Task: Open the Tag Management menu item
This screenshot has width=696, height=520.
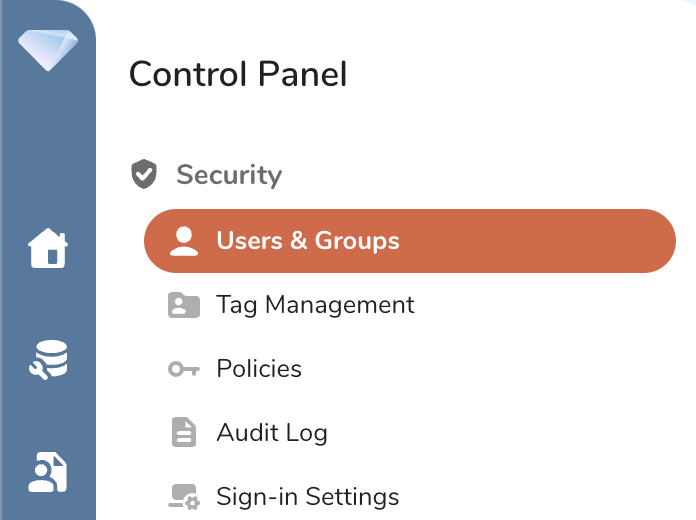Action: pos(315,305)
